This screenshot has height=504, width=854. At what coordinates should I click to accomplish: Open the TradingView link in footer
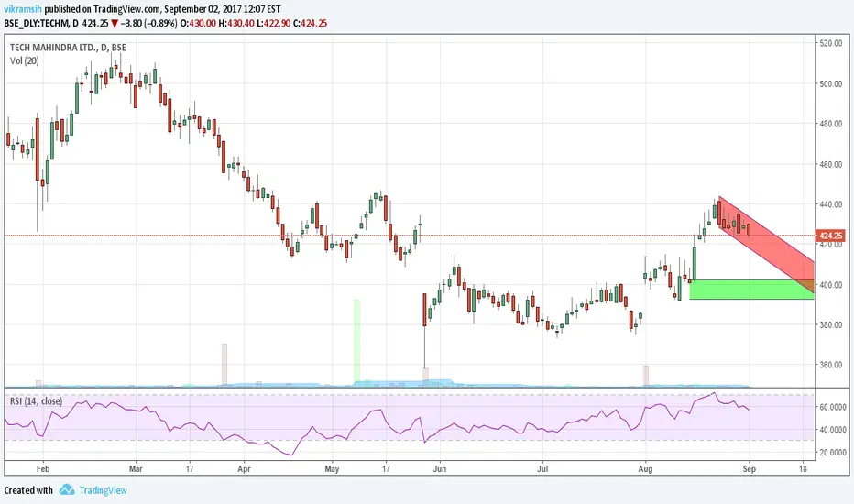(103, 490)
